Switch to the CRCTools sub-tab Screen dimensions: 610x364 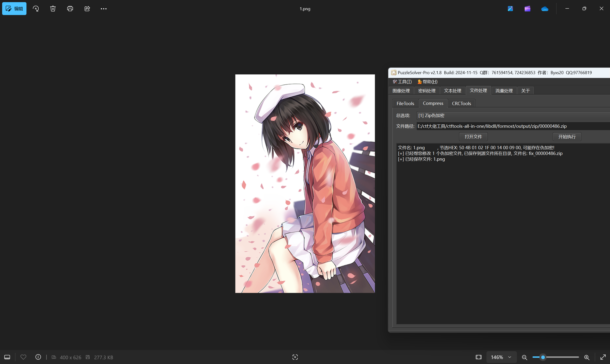point(461,103)
